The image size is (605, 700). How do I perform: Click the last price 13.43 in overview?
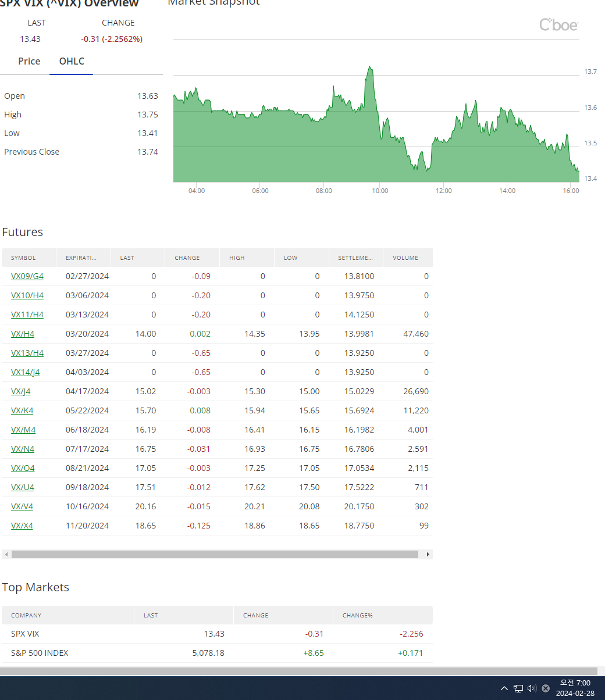tap(30, 39)
